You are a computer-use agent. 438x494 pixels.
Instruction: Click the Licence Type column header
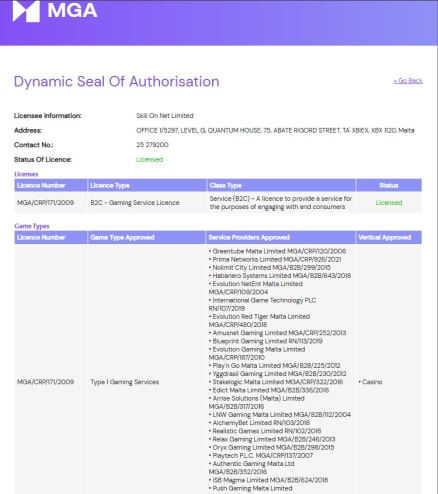point(147,185)
